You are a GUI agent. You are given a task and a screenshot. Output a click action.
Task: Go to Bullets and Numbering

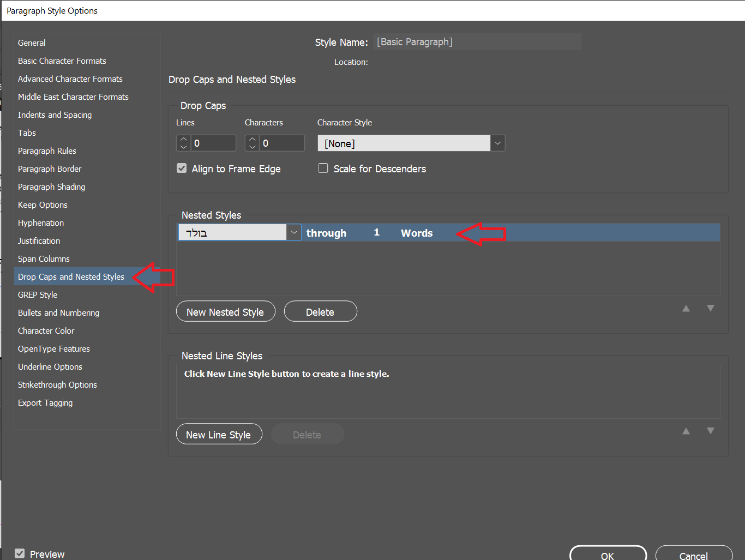pyautogui.click(x=59, y=313)
